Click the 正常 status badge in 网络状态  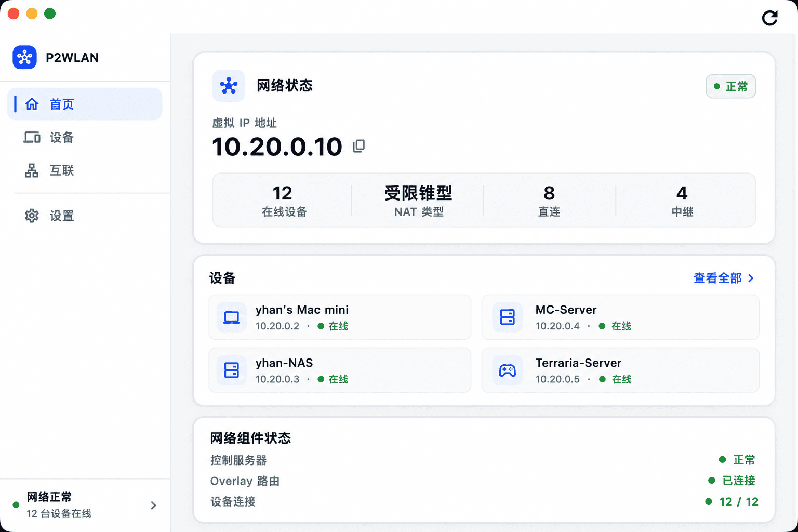click(730, 86)
